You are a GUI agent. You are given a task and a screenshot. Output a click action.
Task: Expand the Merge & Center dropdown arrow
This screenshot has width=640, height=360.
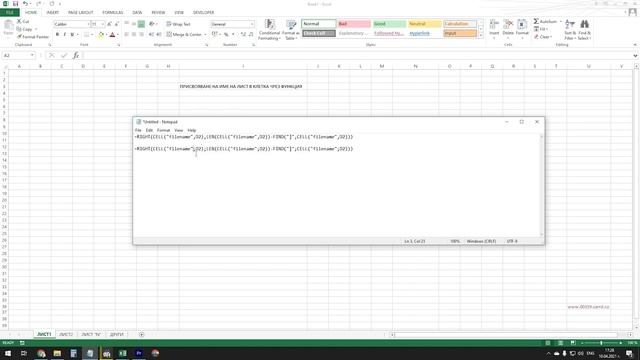(x=205, y=35)
